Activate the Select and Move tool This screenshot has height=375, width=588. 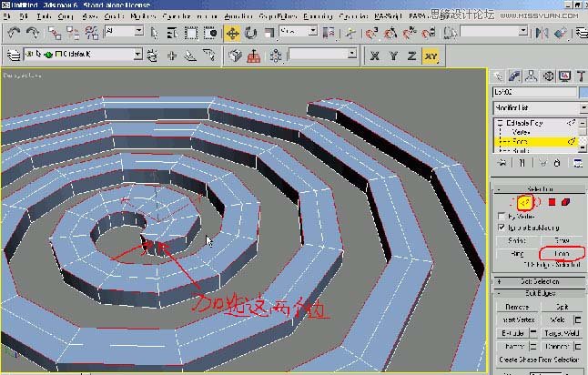(232, 34)
